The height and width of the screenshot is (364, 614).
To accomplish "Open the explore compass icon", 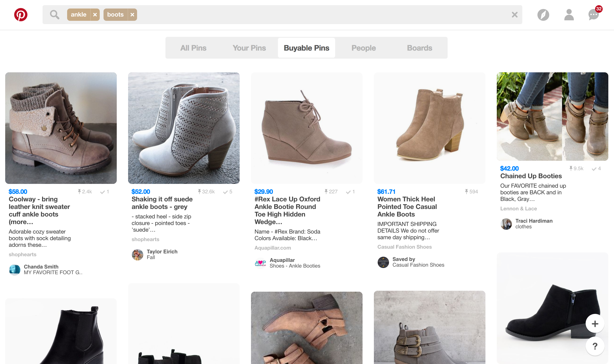I will (543, 15).
